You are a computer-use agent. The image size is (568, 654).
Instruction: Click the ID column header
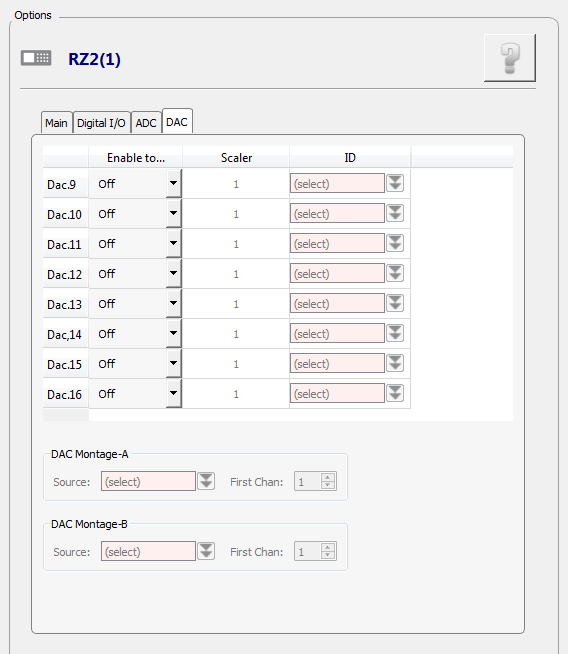click(350, 157)
